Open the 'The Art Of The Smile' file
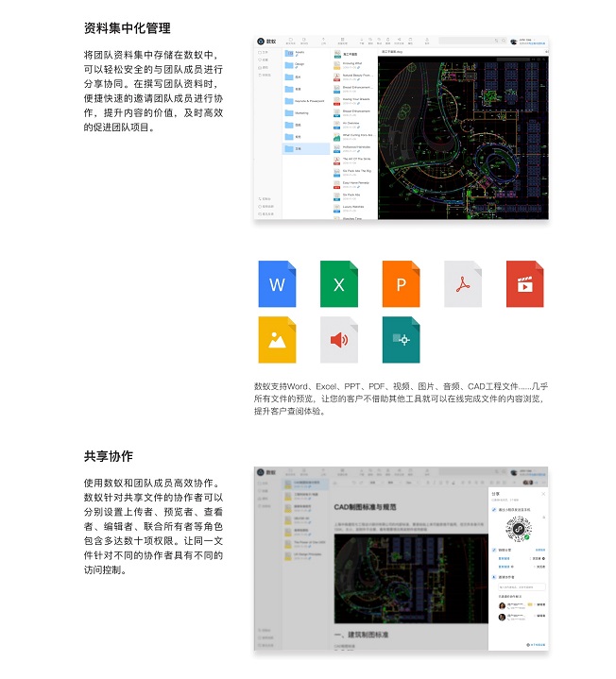The image size is (616, 679). point(356,159)
